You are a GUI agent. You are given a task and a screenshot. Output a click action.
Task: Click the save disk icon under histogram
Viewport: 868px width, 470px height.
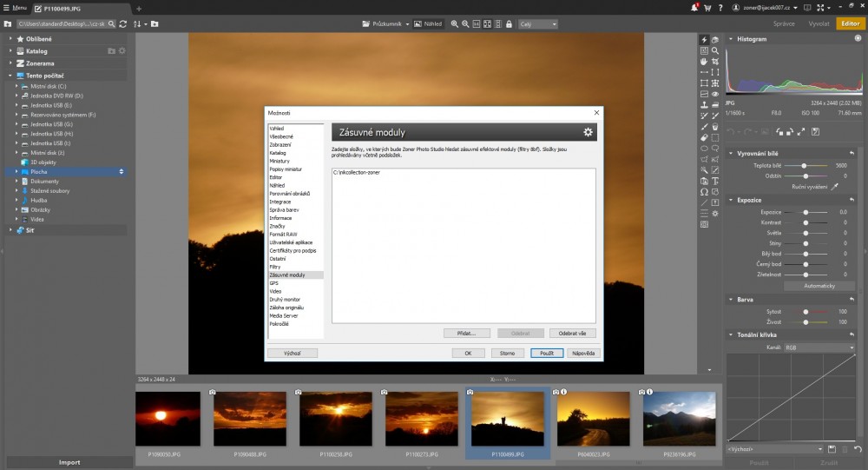[x=815, y=132]
